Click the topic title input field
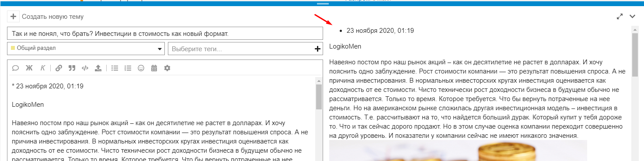This screenshot has height=161, width=644. [x=164, y=34]
